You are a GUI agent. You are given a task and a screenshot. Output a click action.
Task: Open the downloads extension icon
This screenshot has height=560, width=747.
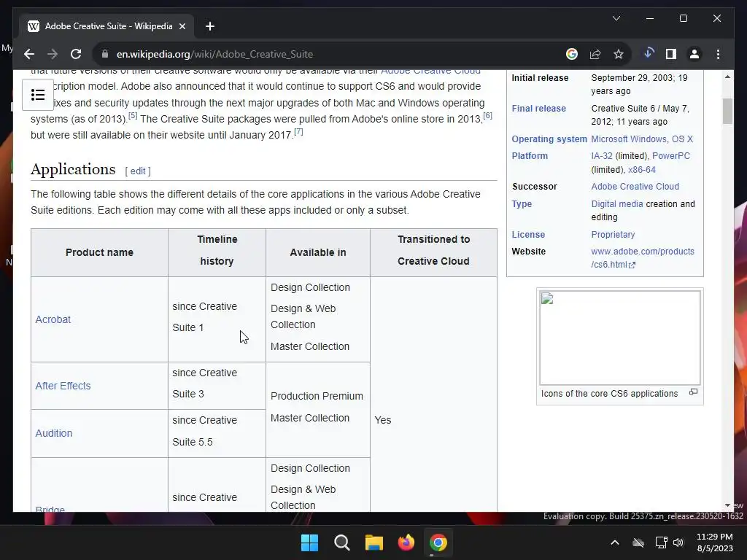[x=648, y=53]
